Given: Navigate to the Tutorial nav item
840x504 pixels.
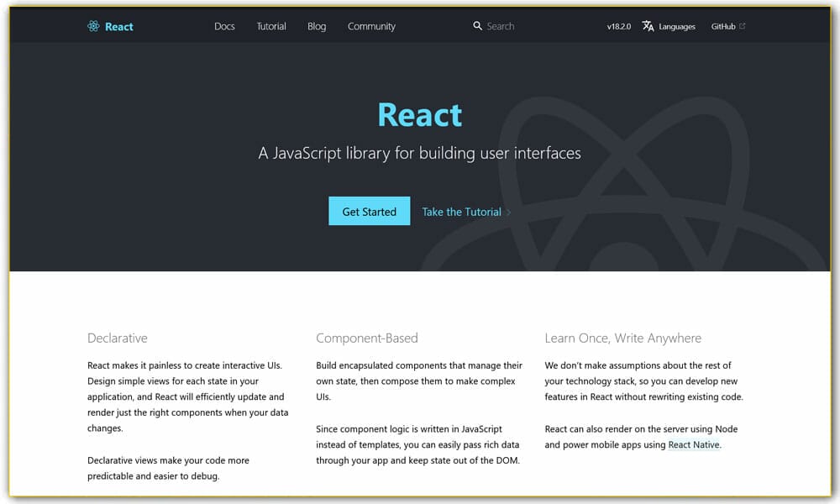Looking at the screenshot, I should (270, 26).
